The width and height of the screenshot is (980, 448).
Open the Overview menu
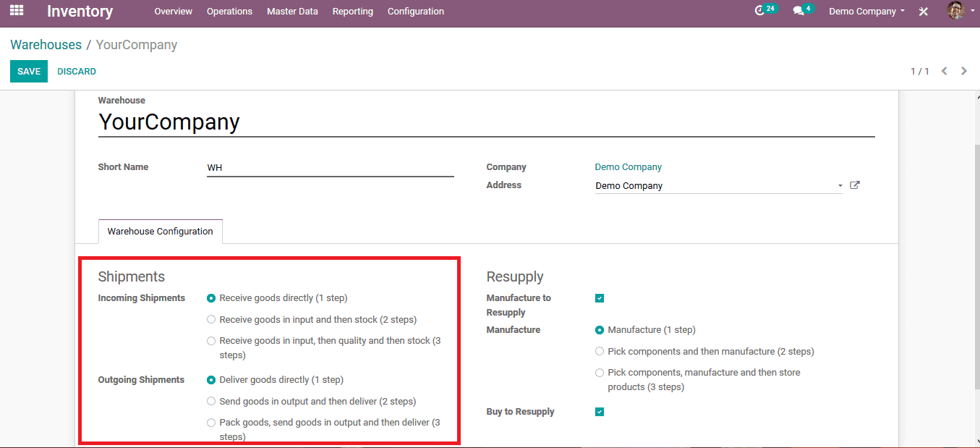coord(174,12)
